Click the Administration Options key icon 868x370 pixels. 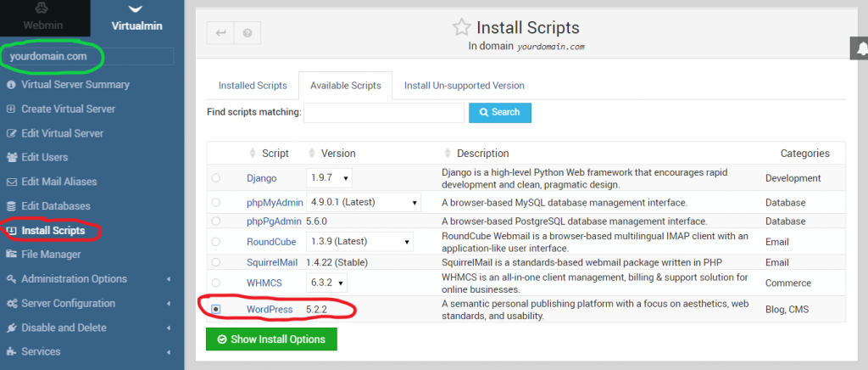click(x=10, y=278)
